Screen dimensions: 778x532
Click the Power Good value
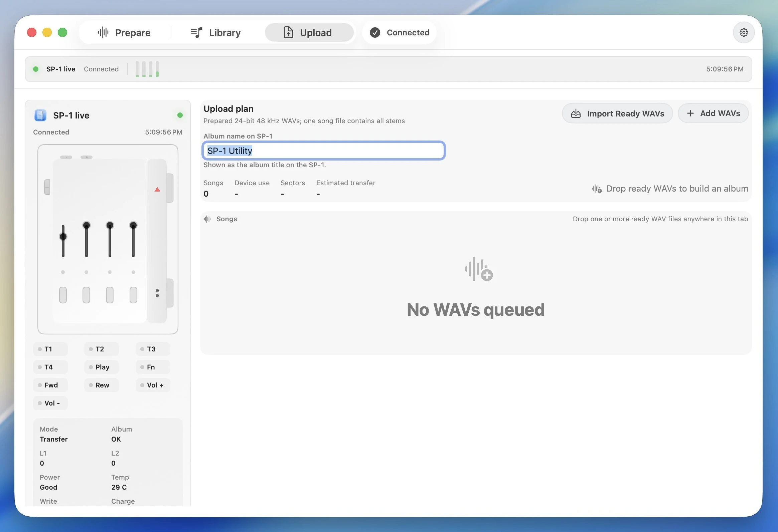[48, 488]
